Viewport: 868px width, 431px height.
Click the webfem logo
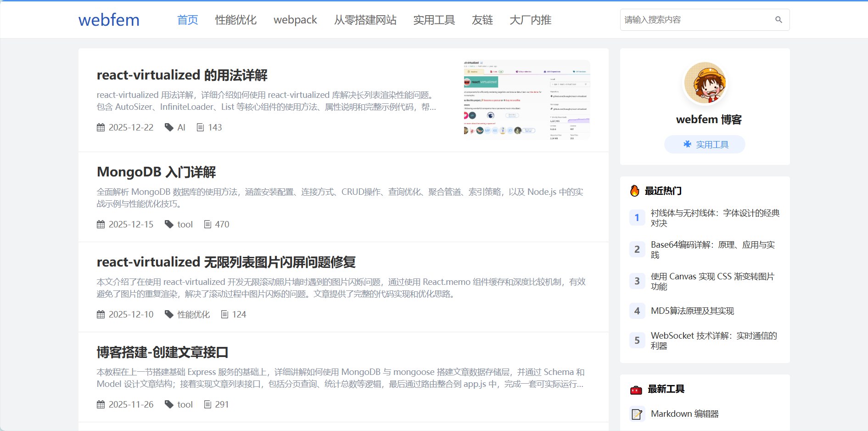point(109,19)
